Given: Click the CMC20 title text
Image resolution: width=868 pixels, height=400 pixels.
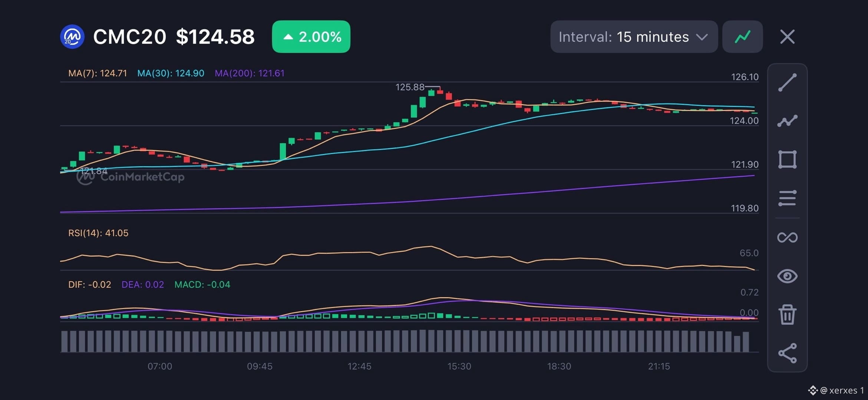Looking at the screenshot, I should pos(129,37).
